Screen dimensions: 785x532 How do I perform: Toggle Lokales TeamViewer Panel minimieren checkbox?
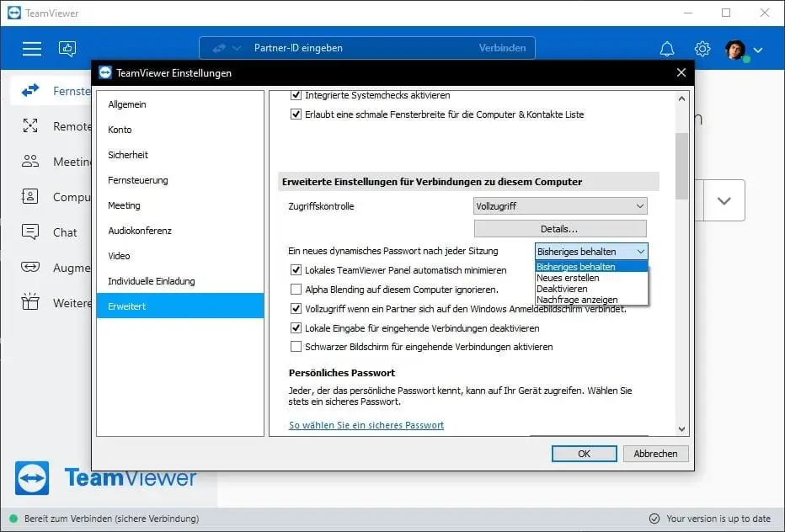296,269
